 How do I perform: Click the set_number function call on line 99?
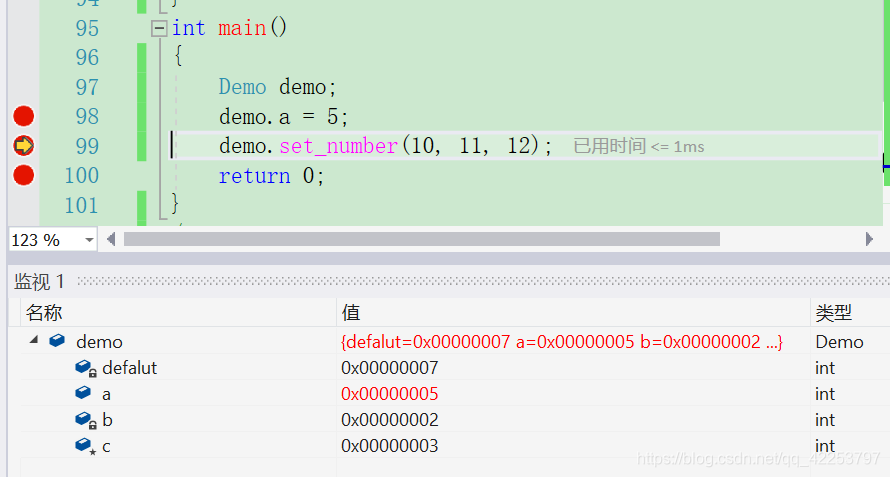338,147
